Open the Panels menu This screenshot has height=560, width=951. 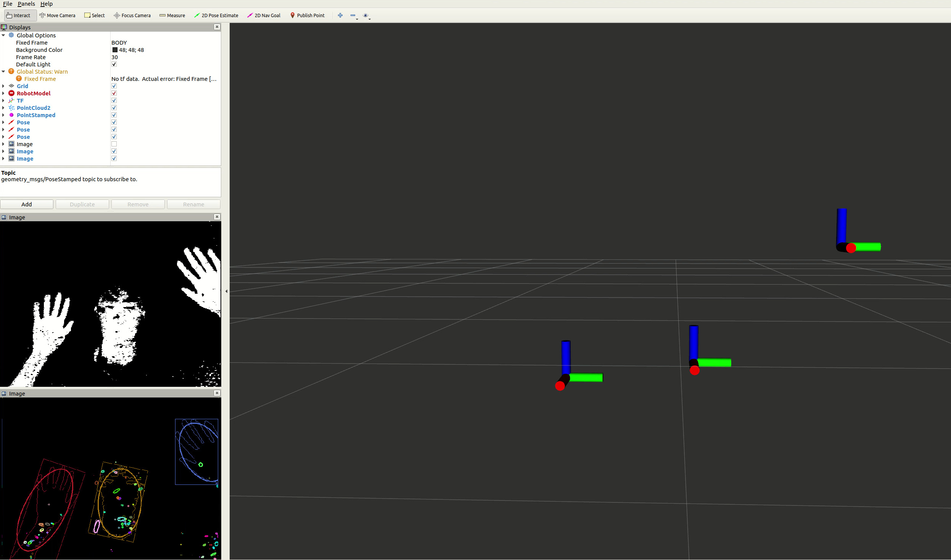click(26, 4)
